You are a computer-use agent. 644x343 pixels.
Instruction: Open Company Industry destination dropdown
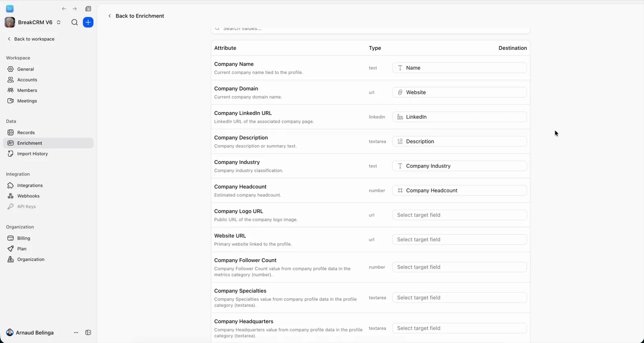(x=459, y=166)
